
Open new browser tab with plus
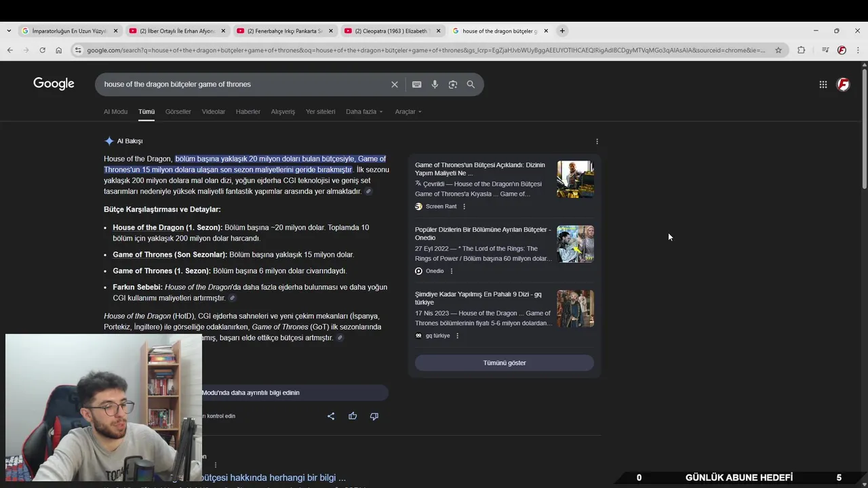562,30
